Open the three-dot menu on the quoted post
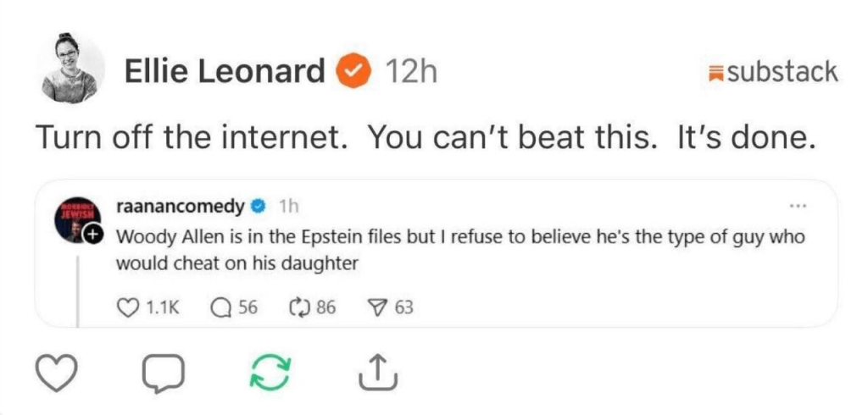Image resolution: width=868 pixels, height=415 pixels. click(796, 205)
